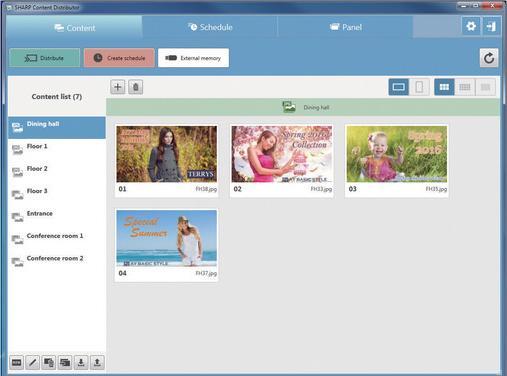Select the Entrance content list
The image size is (507, 376).
(x=57, y=216)
